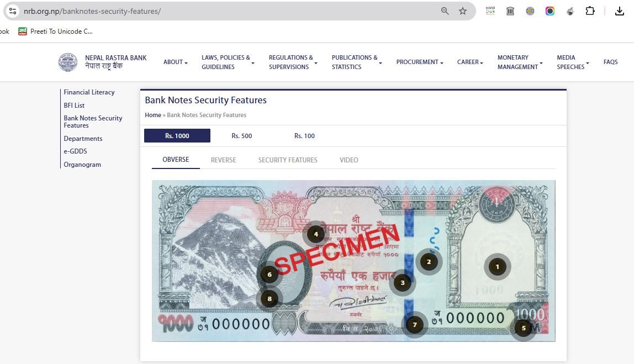Switch to the REVERSE tab
The width and height of the screenshot is (634, 364).
(x=223, y=160)
